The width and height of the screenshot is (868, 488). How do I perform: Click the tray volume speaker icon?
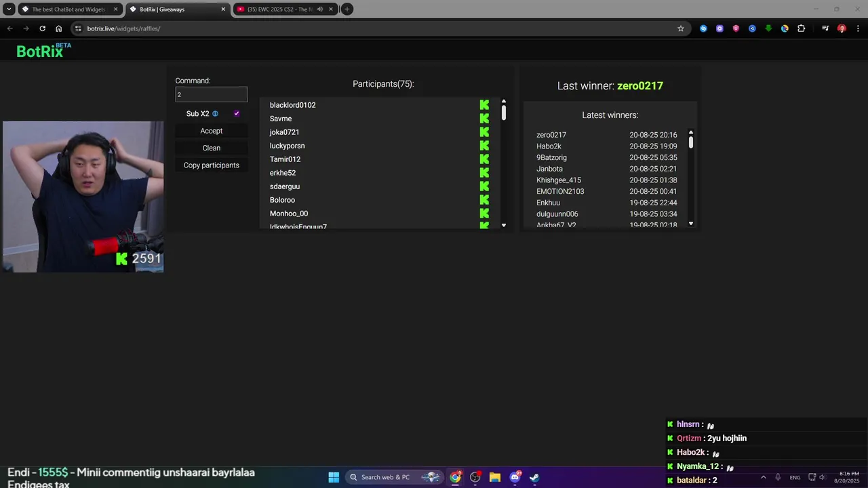[822, 477]
